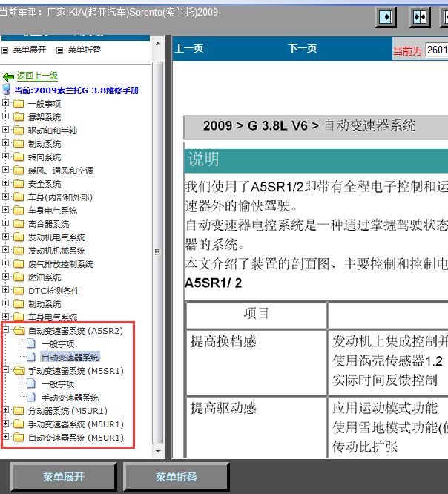This screenshot has height=494, width=448.
Task: Expand the 分动器系统 (M5UR1) node
Action: pyautogui.click(x=5, y=410)
